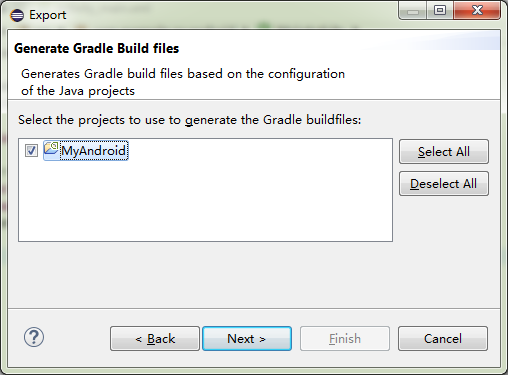
Task: Click the Generate Gradle Build files heading
Action: point(97,48)
